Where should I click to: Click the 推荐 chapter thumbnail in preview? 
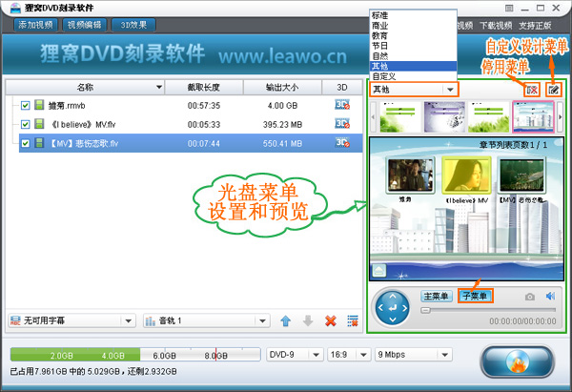coord(410,175)
